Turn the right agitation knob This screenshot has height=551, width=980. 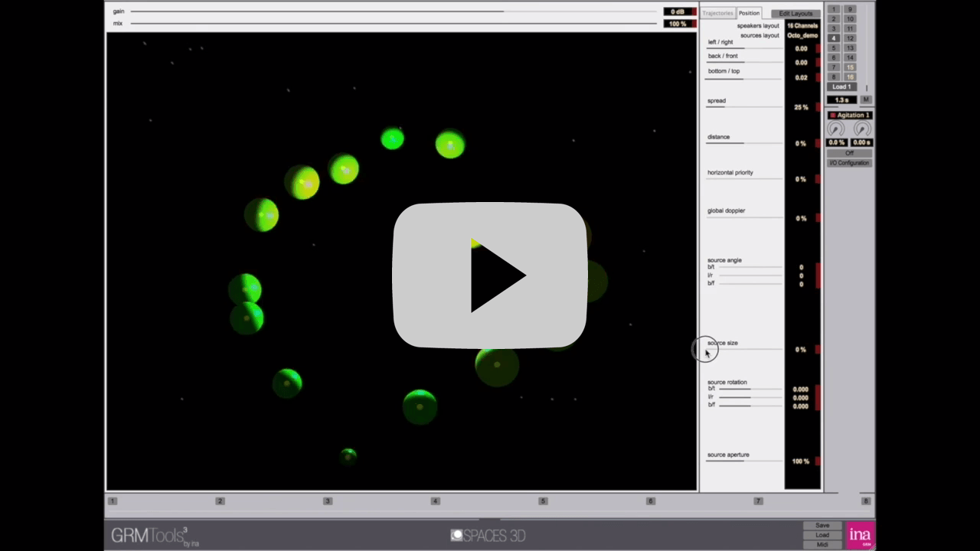pos(862,129)
